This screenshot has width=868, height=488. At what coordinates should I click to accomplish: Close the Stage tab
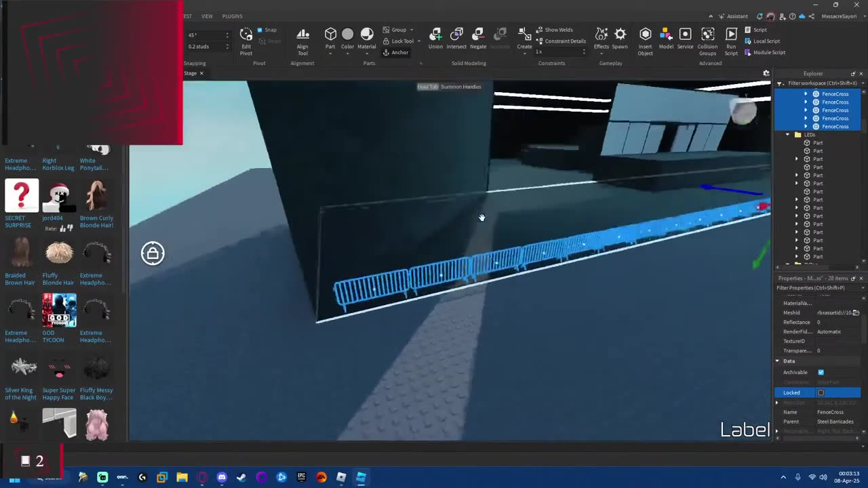(201, 73)
